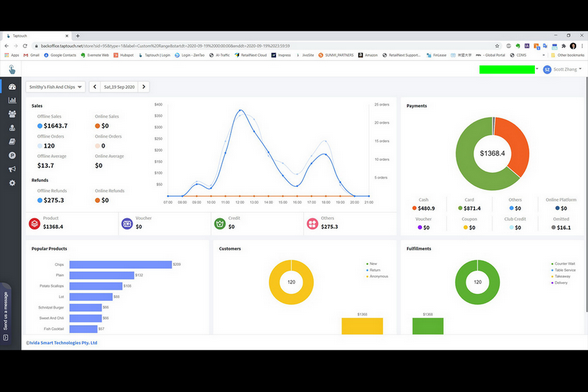588x392 pixels.
Task: Toggle the Return legend in Customers chart
Action: [373, 270]
